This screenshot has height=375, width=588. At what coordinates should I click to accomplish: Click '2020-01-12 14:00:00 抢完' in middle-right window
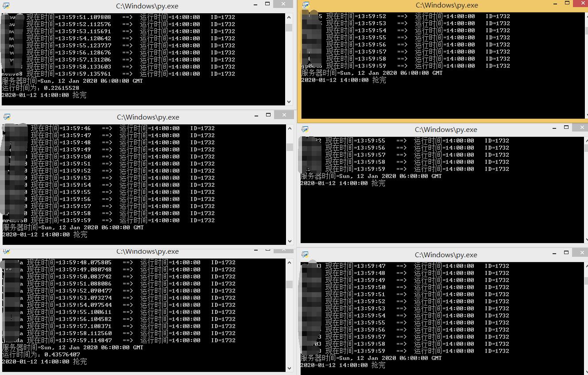tap(343, 183)
